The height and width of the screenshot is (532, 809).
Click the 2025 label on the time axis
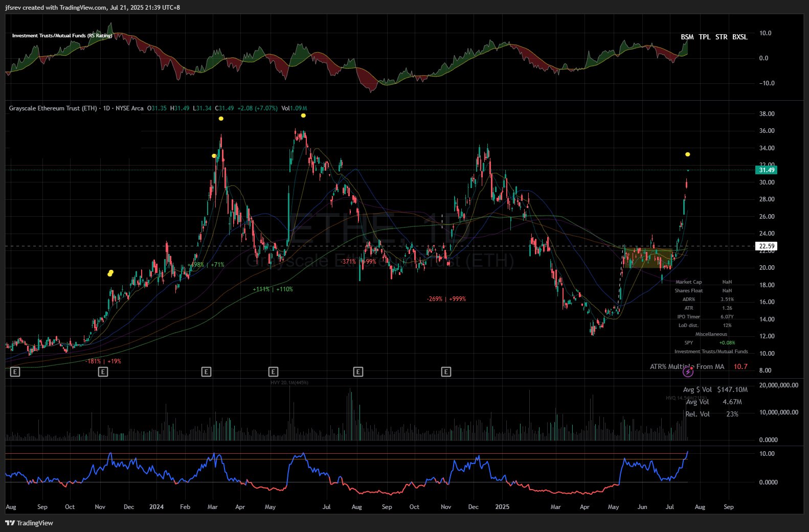tap(502, 507)
